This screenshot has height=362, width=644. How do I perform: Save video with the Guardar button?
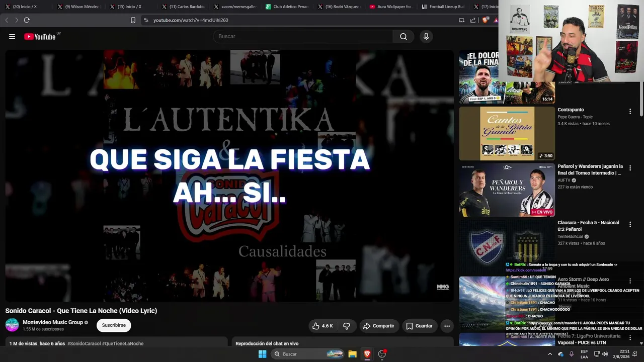click(419, 326)
